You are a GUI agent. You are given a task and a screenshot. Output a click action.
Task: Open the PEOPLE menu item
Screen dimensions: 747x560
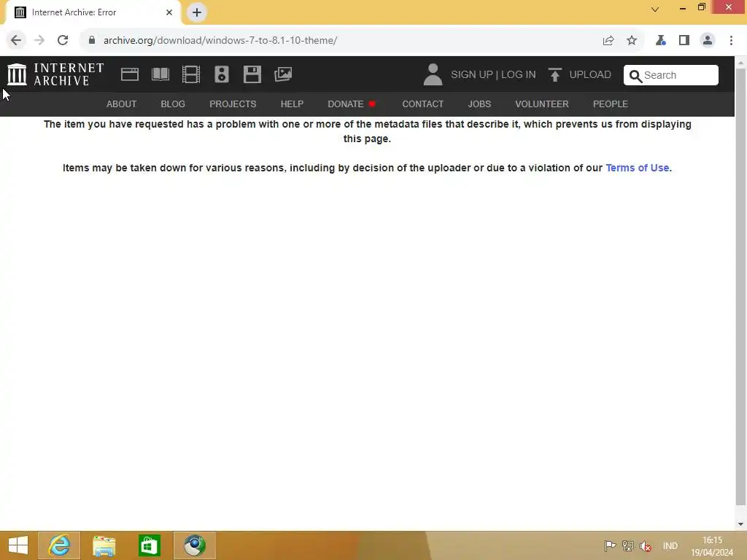[611, 104]
